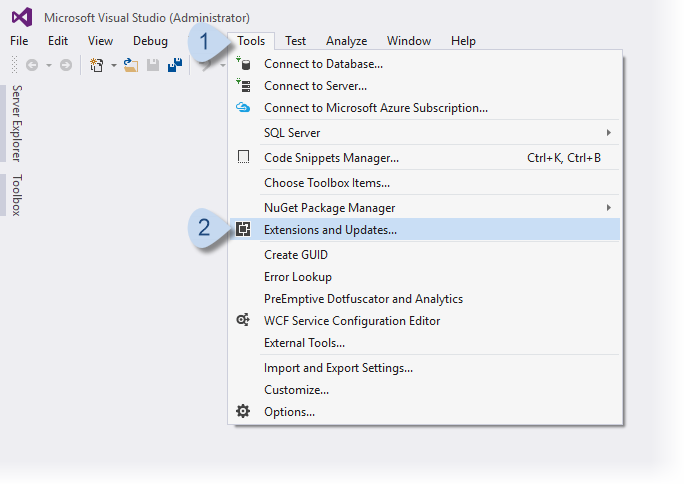
Task: Click the Options gear icon
Action: coord(243,411)
